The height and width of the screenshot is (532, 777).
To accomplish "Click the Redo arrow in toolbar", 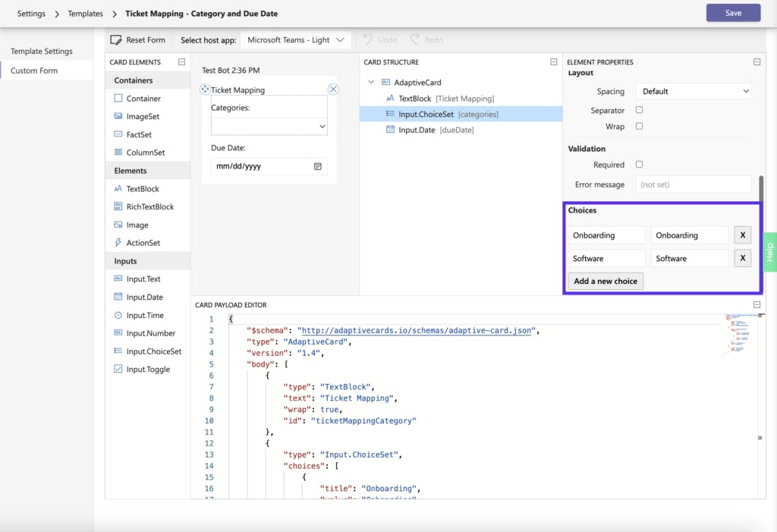I will click(415, 39).
